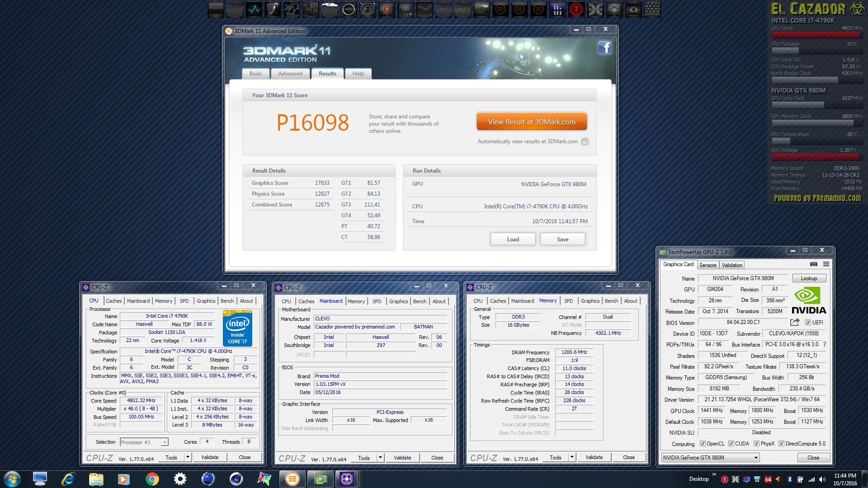This screenshot has width=868, height=488.
Task: Open Windows Media Player taskbar icon
Action: [123, 479]
